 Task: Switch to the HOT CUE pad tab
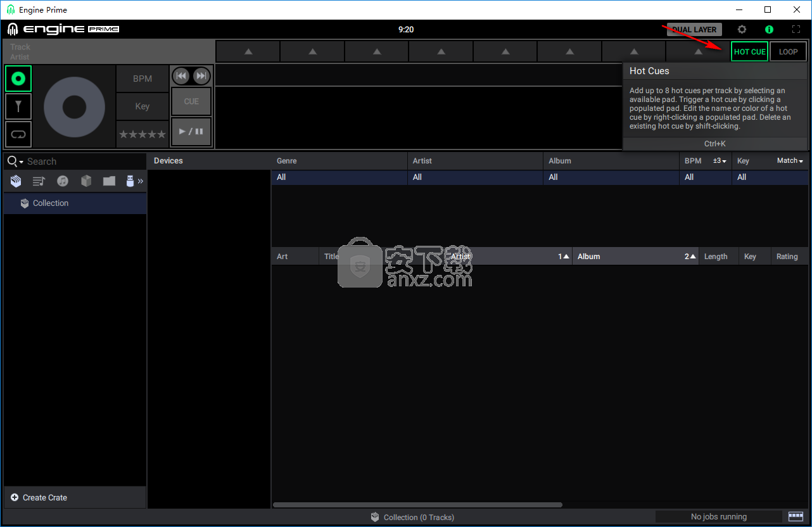[750, 52]
